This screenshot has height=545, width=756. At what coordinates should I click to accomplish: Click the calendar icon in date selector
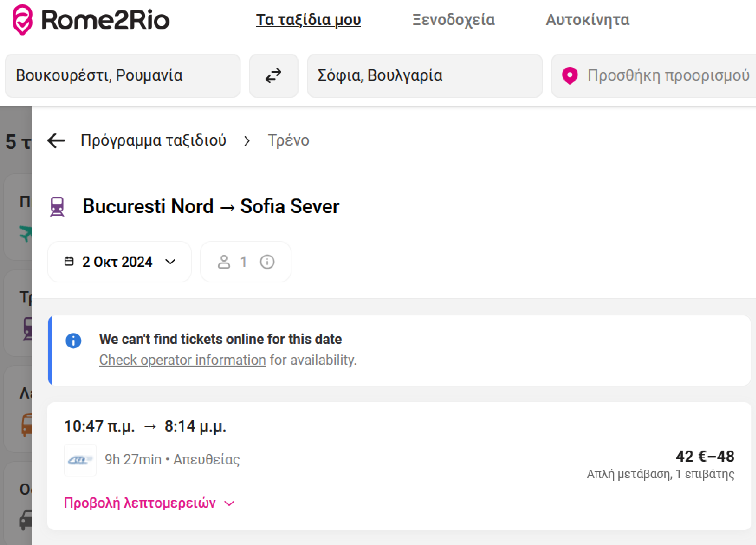click(69, 261)
